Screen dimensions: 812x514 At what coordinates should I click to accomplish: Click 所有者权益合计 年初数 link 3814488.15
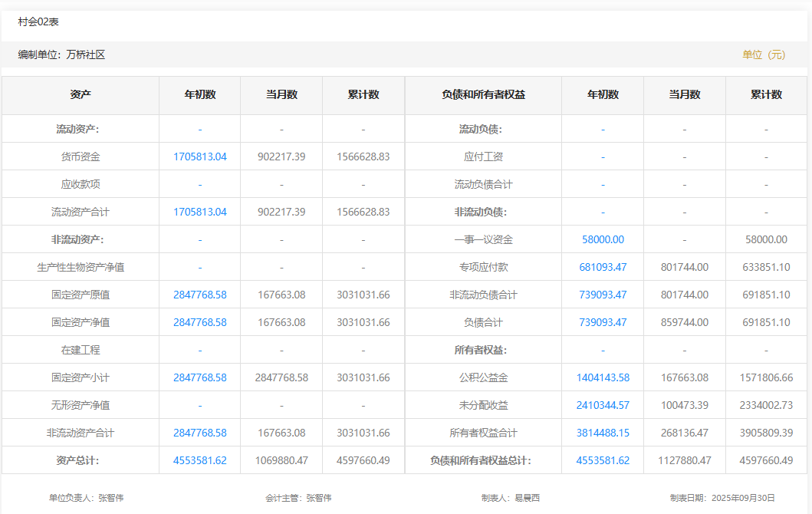click(x=603, y=433)
